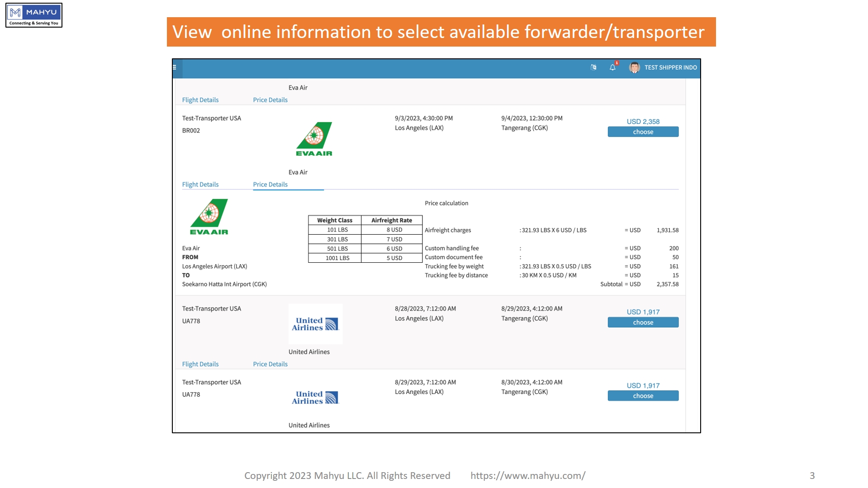Select the 301 LBS weight class cell
The height and width of the screenshot is (488, 868).
pyautogui.click(x=335, y=239)
